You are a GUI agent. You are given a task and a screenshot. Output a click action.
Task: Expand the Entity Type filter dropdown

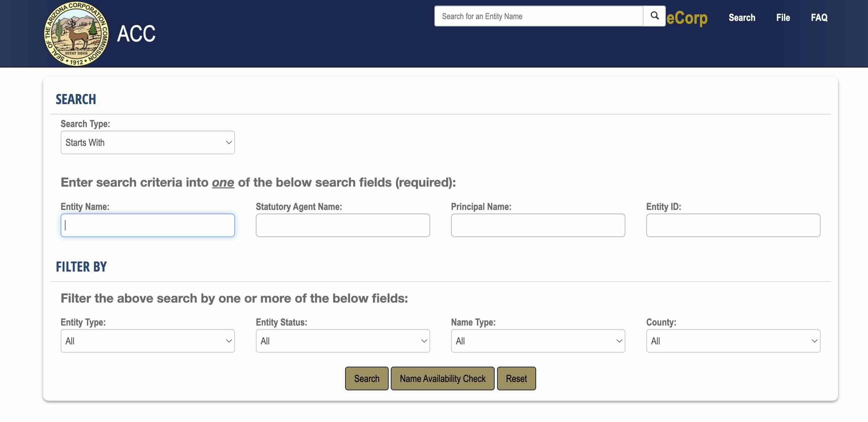click(x=148, y=341)
